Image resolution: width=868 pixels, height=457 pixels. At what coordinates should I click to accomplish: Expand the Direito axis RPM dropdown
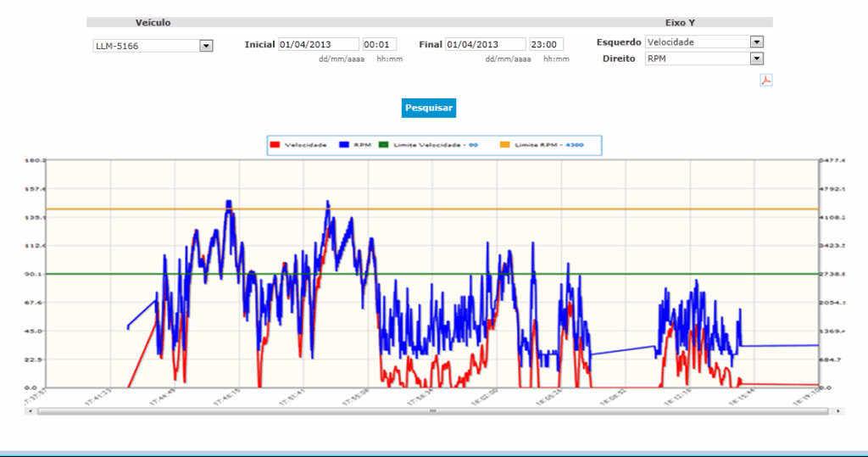point(757,59)
